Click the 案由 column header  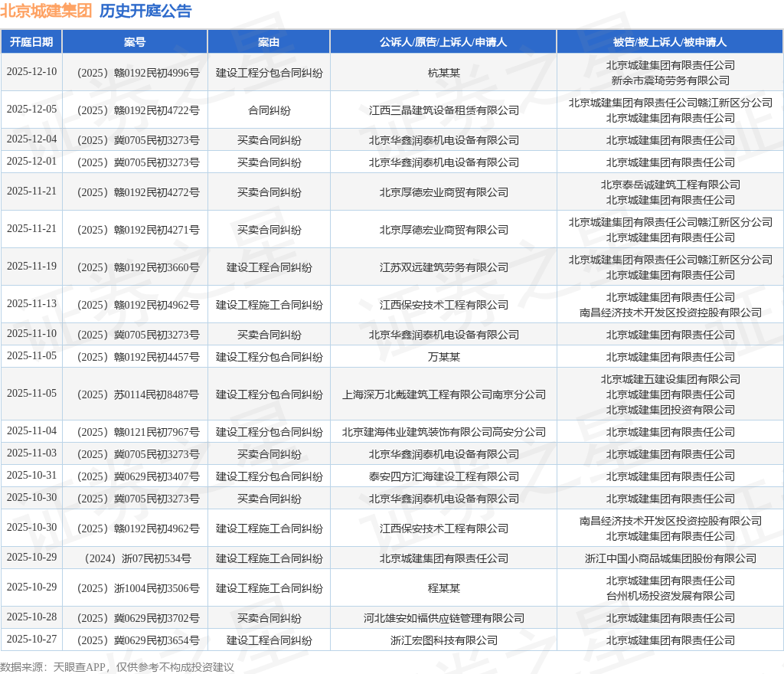click(x=269, y=42)
